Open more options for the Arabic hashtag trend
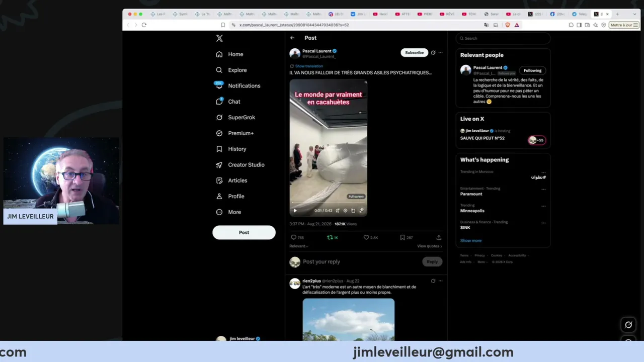The width and height of the screenshot is (644, 362). (543, 172)
